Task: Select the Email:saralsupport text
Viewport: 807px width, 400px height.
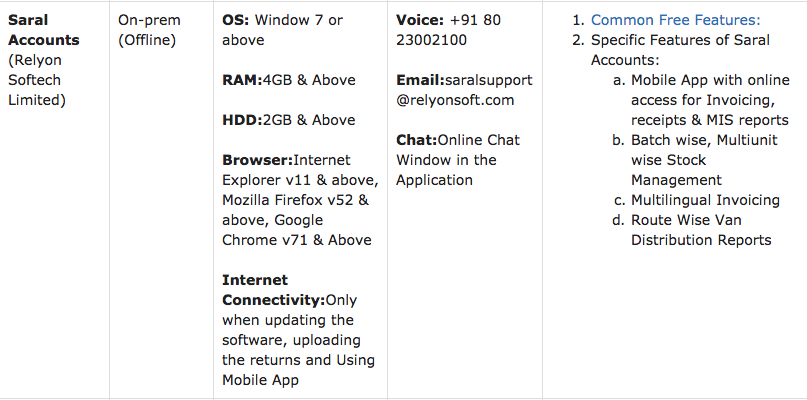Action: 464,80
